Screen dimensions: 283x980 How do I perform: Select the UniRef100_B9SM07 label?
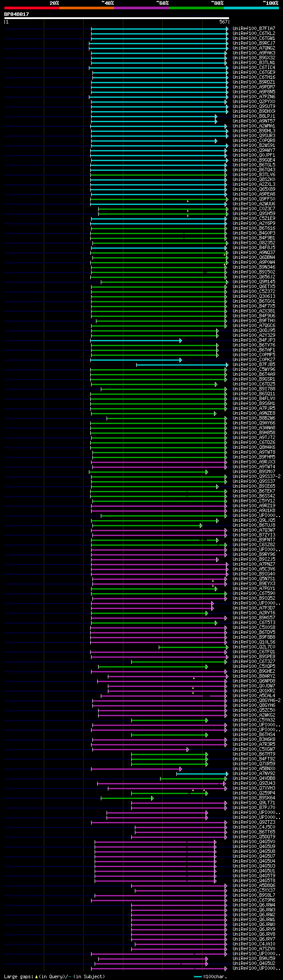tap(254, 471)
